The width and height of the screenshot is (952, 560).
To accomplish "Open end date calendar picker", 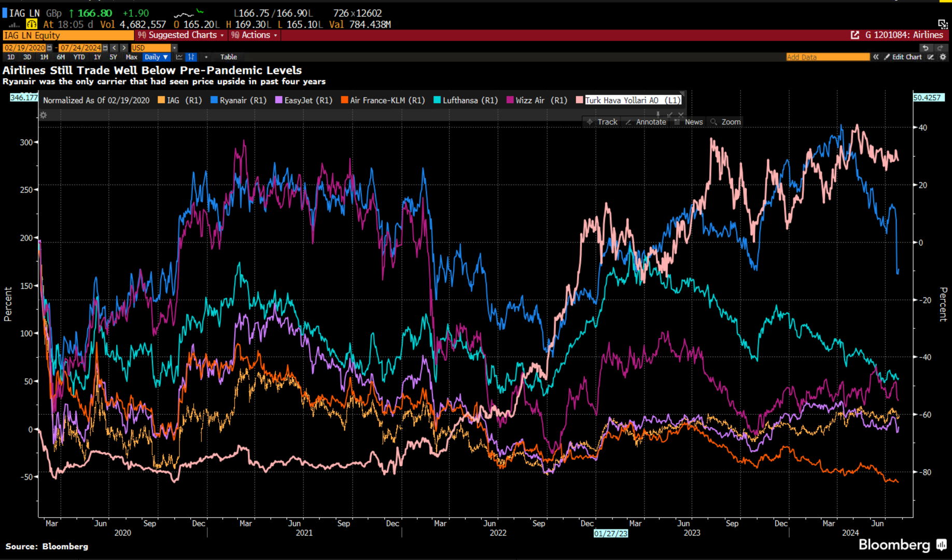I will [105, 48].
